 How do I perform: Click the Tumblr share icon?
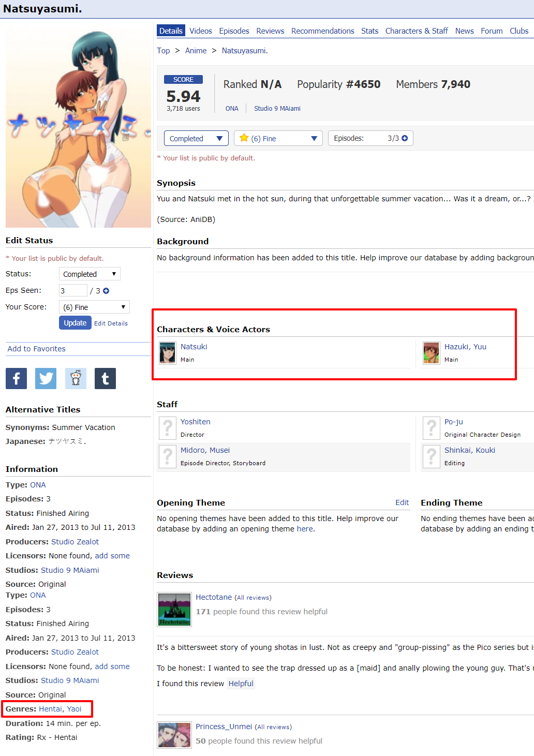point(105,379)
